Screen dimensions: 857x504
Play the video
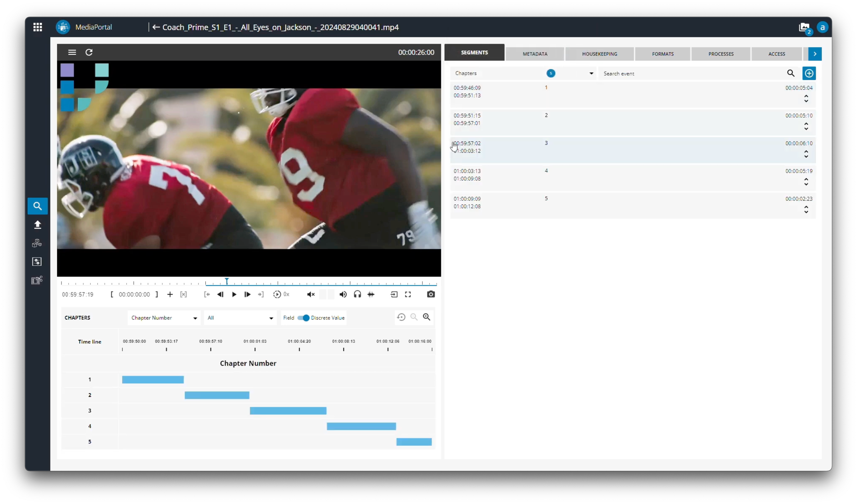[234, 295]
